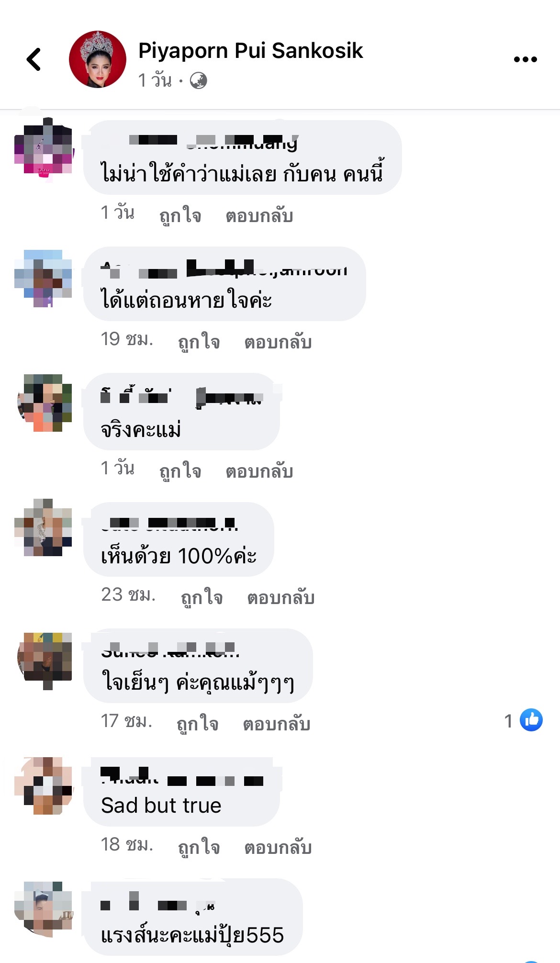Open the Piyaporn Pui Sankosik profile name

point(250,51)
